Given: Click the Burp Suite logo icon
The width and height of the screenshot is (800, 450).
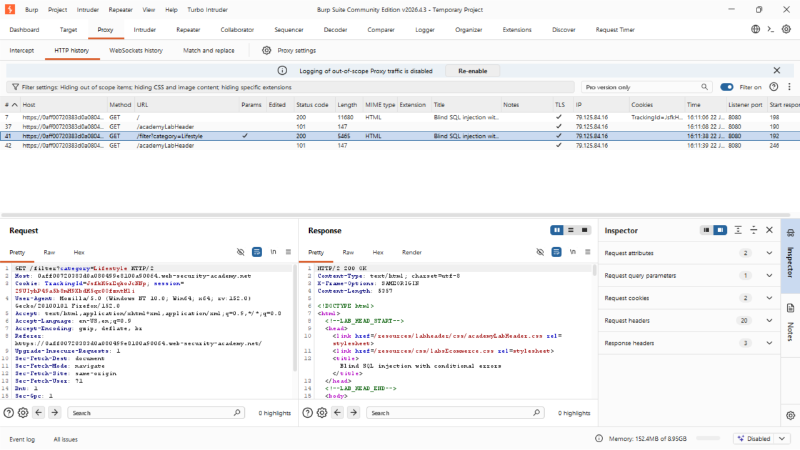Looking at the screenshot, I should [x=10, y=9].
